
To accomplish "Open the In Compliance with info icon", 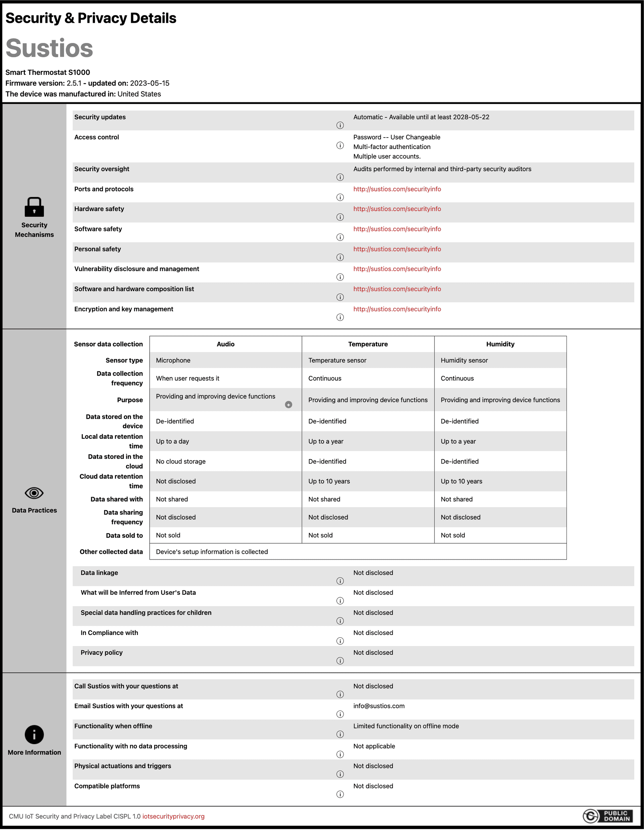I will [x=340, y=641].
